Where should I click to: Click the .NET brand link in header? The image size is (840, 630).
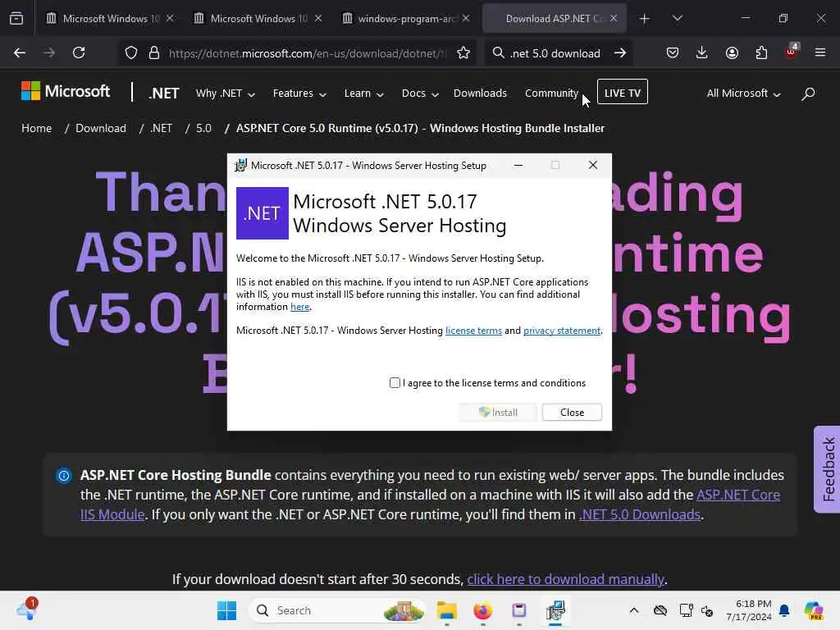pos(164,94)
